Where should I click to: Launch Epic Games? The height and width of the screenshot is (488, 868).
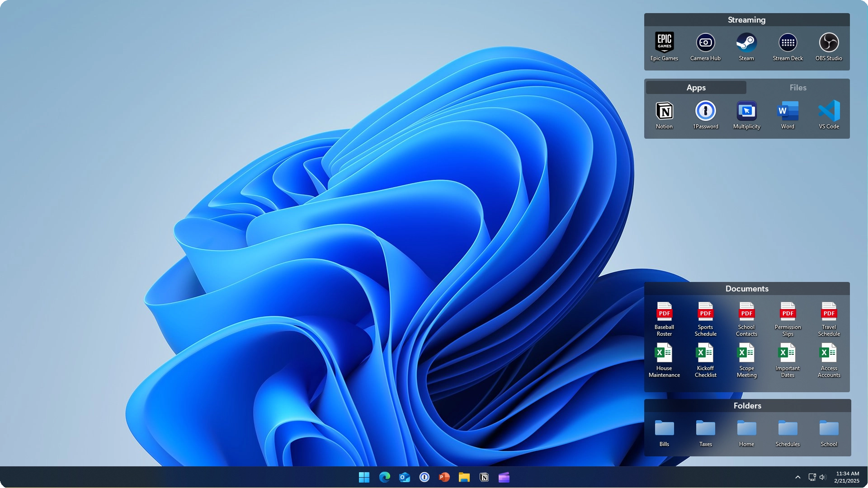tap(664, 43)
